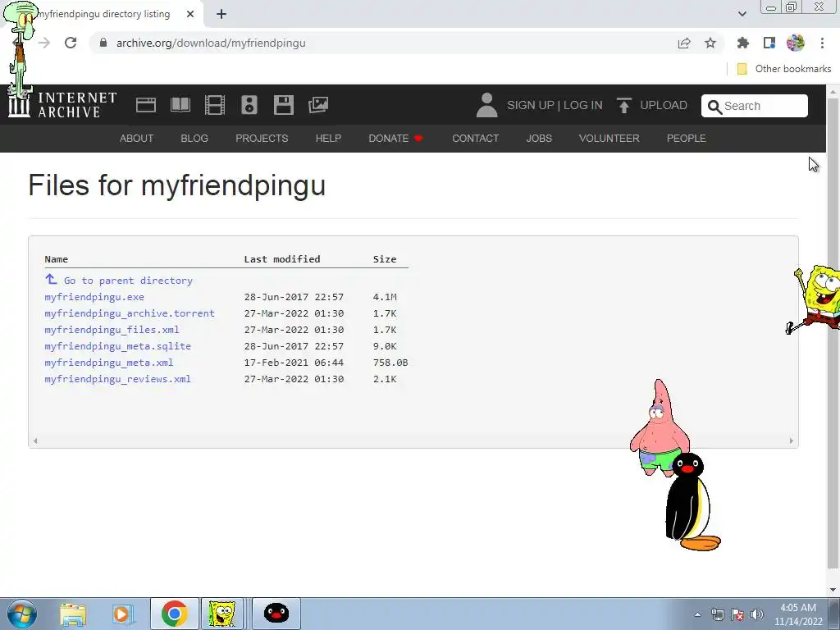Open the Audio speaker icon

point(249,105)
